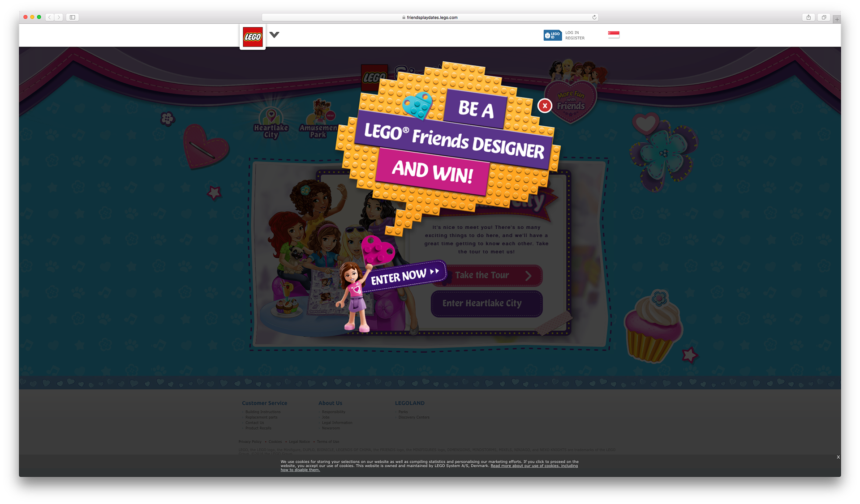This screenshot has height=504, width=860.
Task: Open the Newsroom footer link
Action: pyautogui.click(x=331, y=428)
